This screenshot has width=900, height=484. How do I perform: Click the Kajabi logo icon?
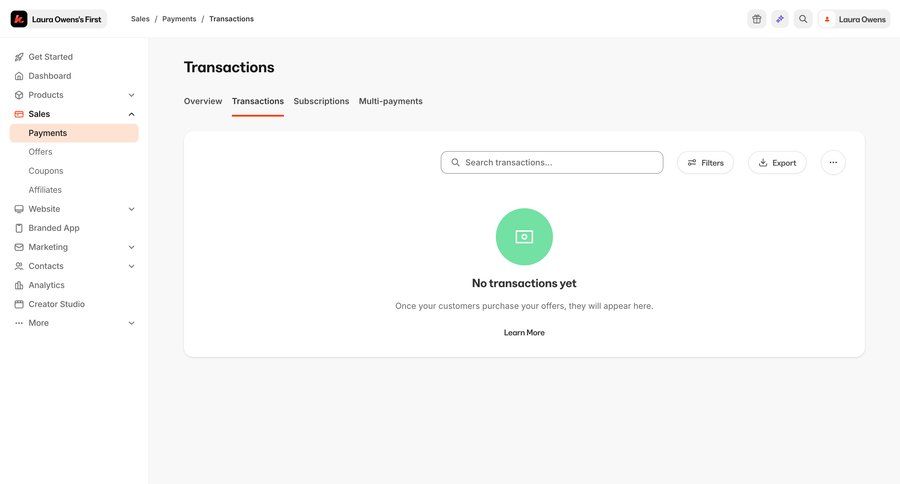19,19
